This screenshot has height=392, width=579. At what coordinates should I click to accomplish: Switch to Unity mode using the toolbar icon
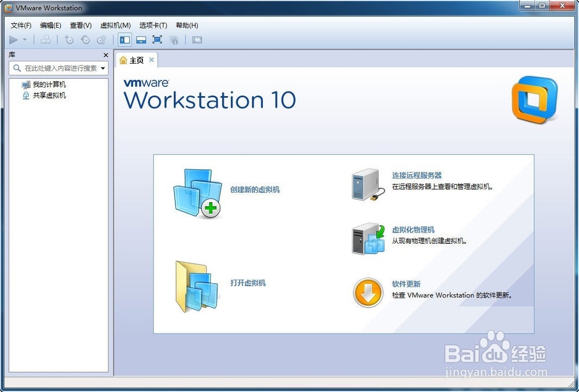[x=174, y=39]
